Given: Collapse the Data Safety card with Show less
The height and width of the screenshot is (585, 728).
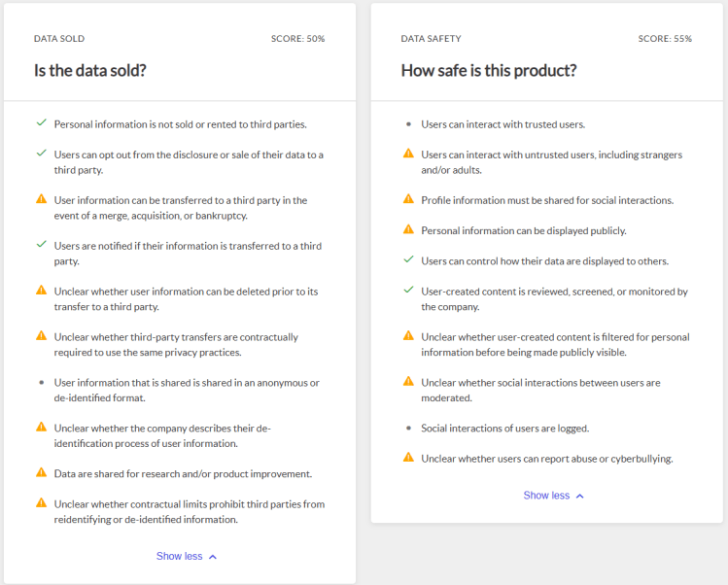Looking at the screenshot, I should (546, 496).
